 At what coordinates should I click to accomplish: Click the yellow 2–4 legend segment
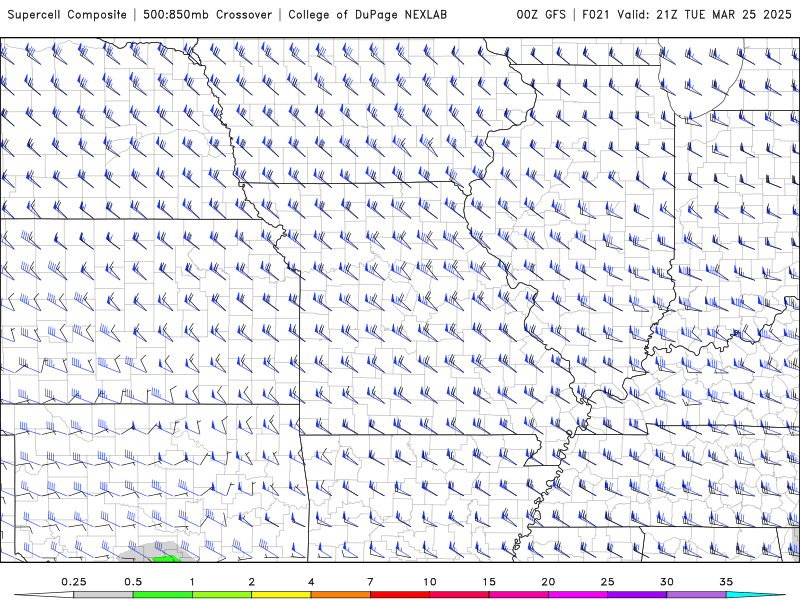(281, 595)
